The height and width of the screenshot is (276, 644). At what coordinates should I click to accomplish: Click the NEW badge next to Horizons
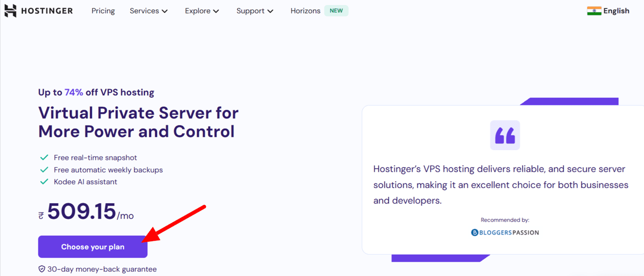[x=336, y=10]
